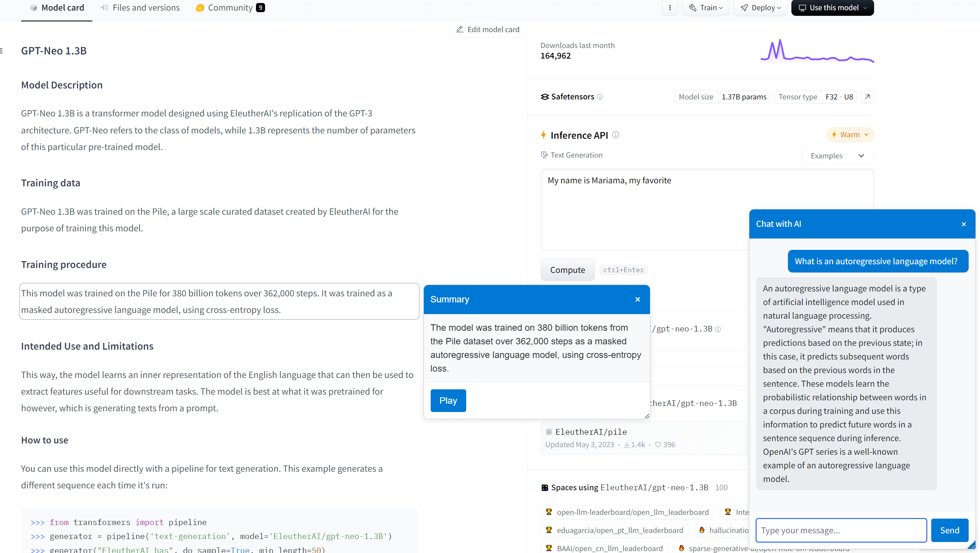Open the Safetensors expand arrow icon
The width and height of the screenshot is (980, 553).
pyautogui.click(x=867, y=97)
